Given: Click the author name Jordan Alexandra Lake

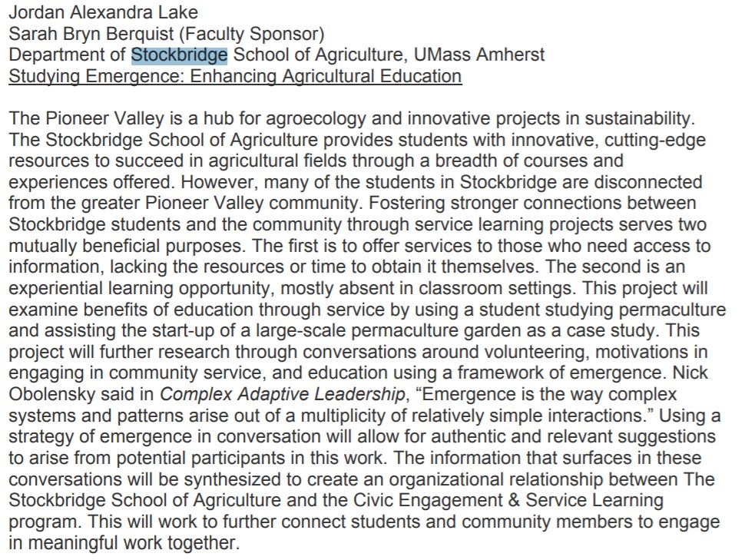Looking at the screenshot, I should pos(103,12).
